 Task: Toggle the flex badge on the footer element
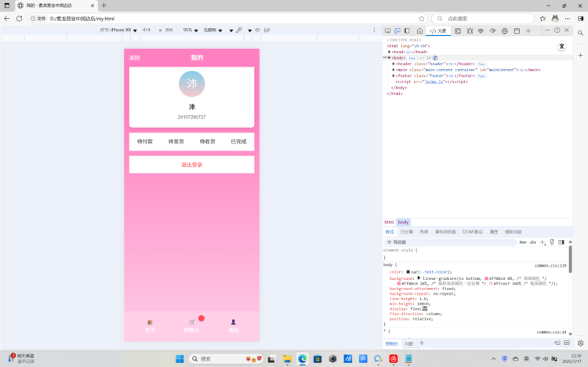click(x=481, y=76)
